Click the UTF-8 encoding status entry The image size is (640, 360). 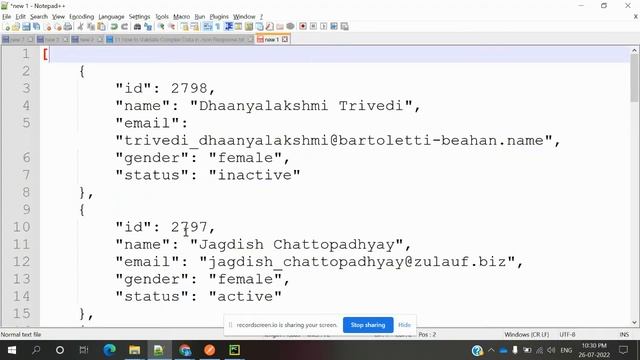[567, 334]
